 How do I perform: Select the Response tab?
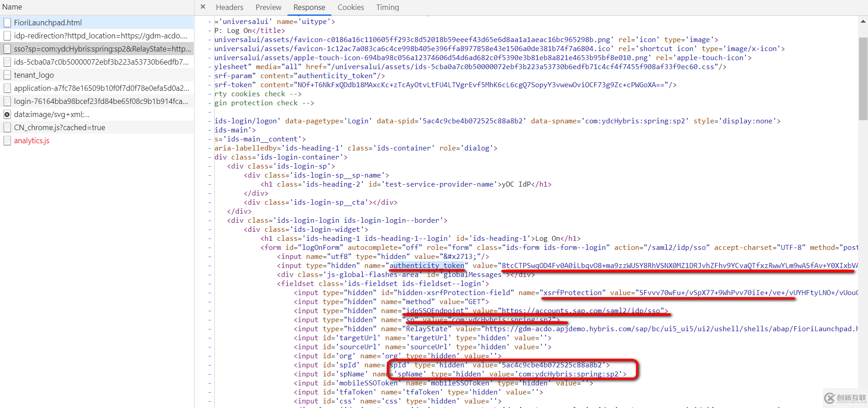coord(309,7)
